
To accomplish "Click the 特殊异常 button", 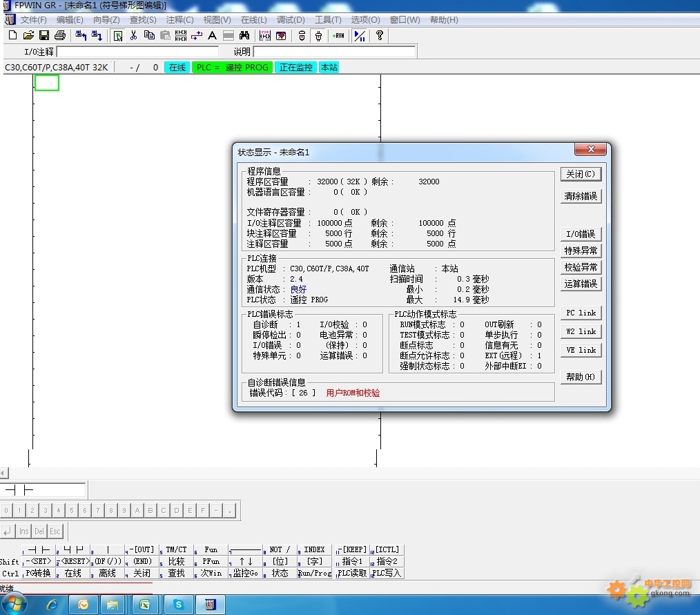I will click(x=581, y=251).
